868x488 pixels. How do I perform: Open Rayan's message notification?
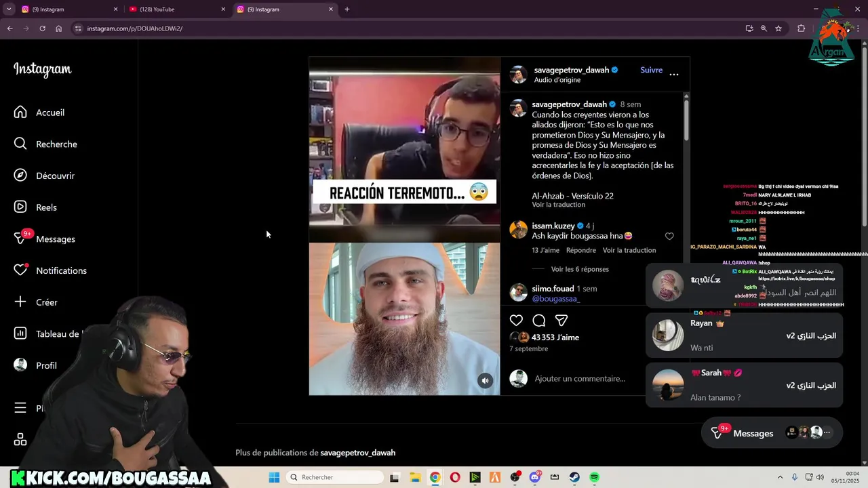coord(745,335)
